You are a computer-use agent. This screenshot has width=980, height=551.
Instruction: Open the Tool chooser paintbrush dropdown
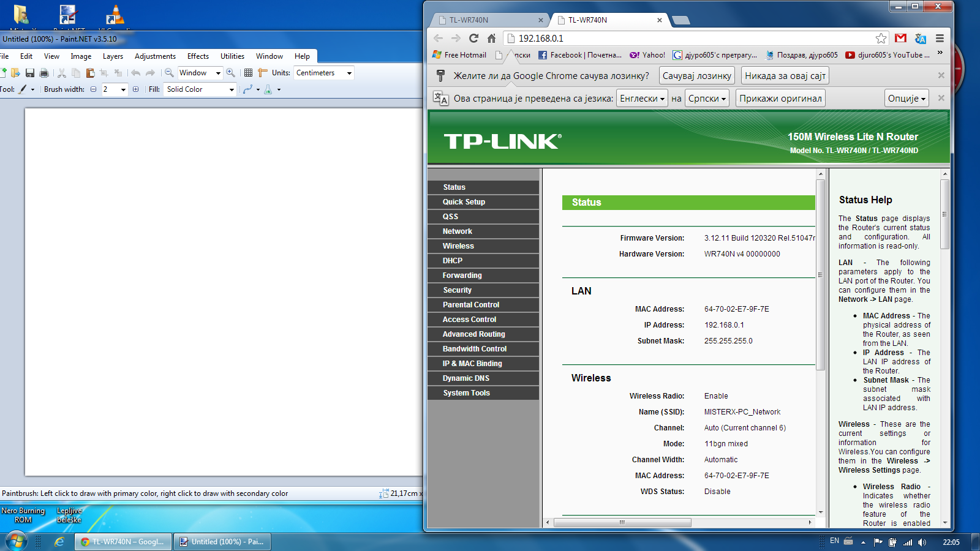tap(26, 89)
